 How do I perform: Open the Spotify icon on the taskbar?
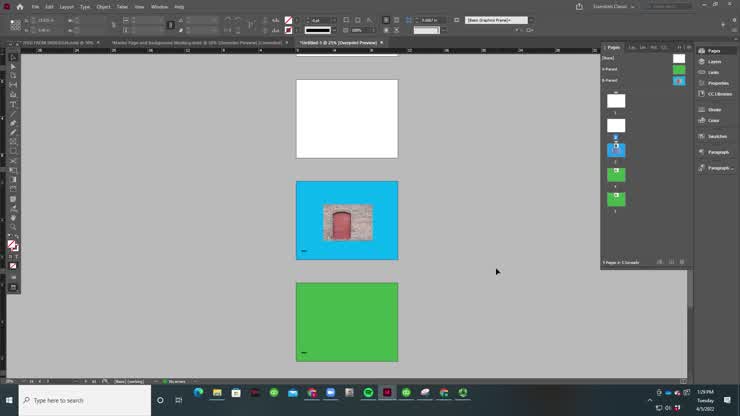point(368,393)
